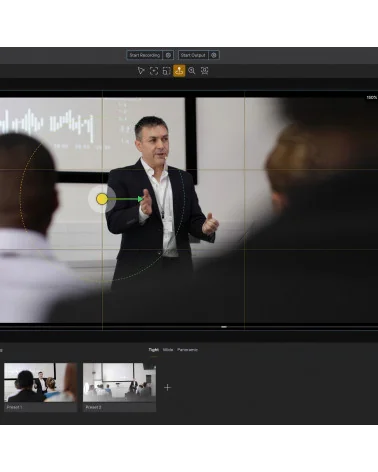Click the Start Output button
378x472 pixels.
[193, 55]
